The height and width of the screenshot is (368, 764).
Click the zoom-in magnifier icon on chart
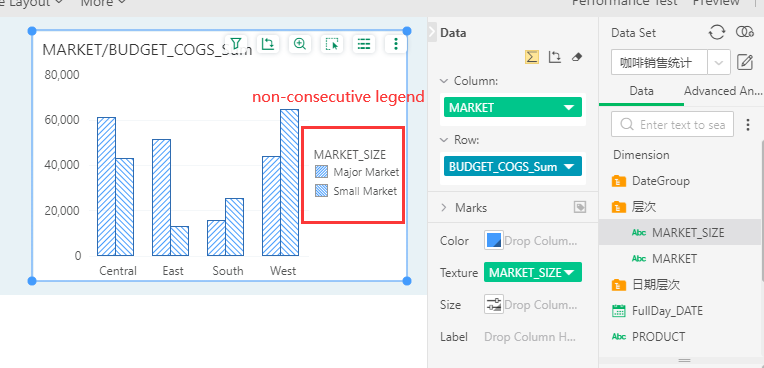300,44
